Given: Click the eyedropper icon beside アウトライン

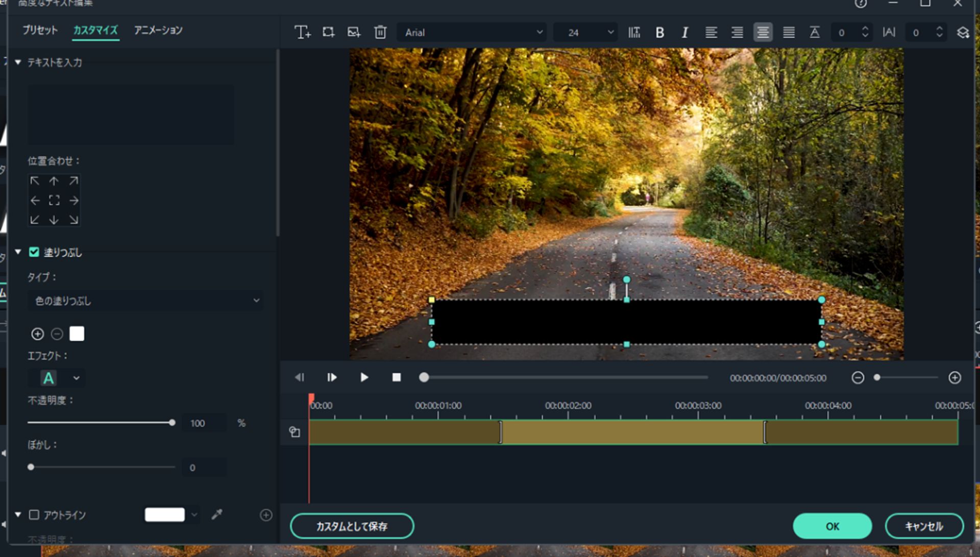Looking at the screenshot, I should coord(217,515).
